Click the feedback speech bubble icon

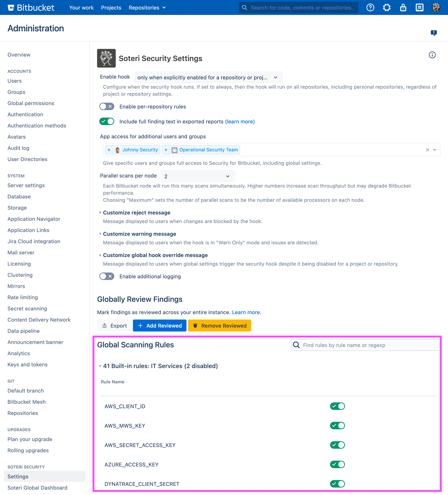point(434,33)
